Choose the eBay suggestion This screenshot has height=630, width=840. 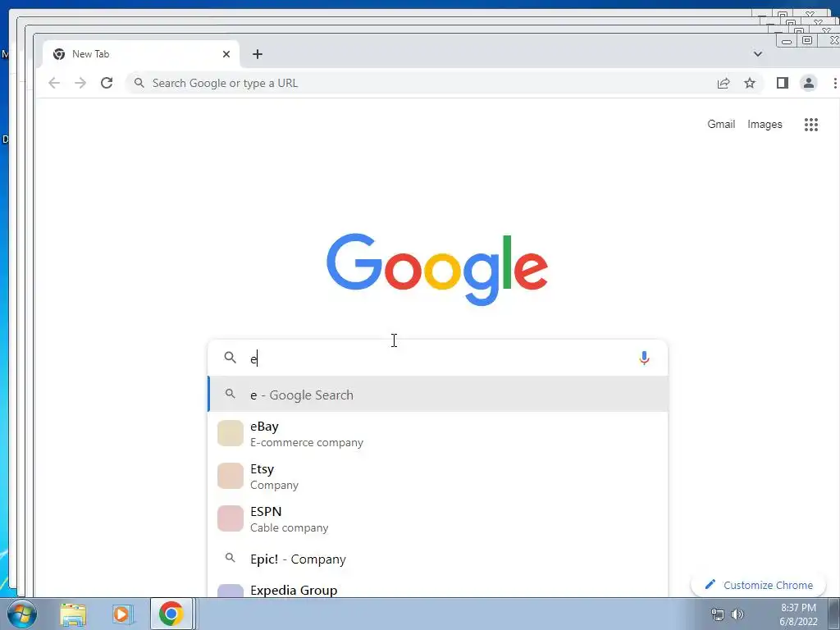click(438, 433)
